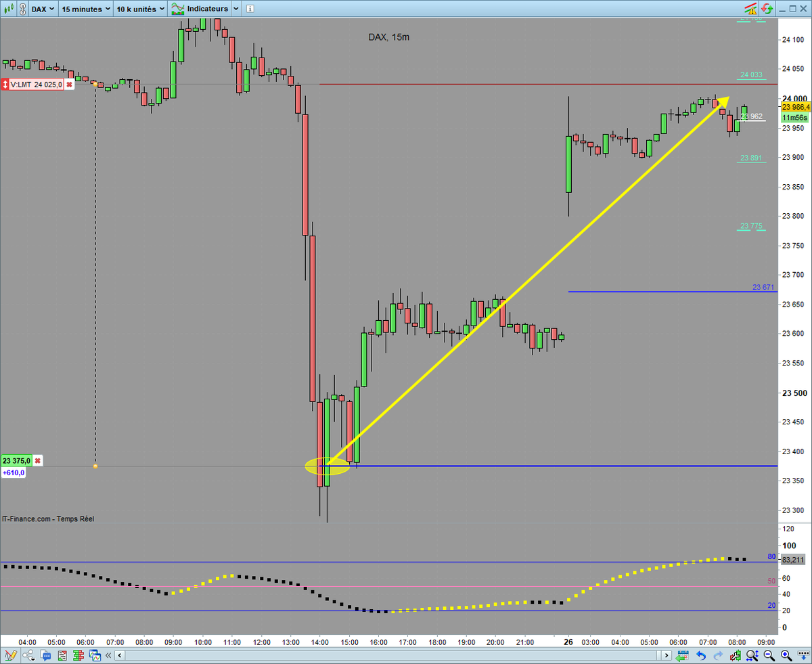Screen dimensions: 812x664
Task: Click the info icon in top toolbar
Action: point(250,9)
